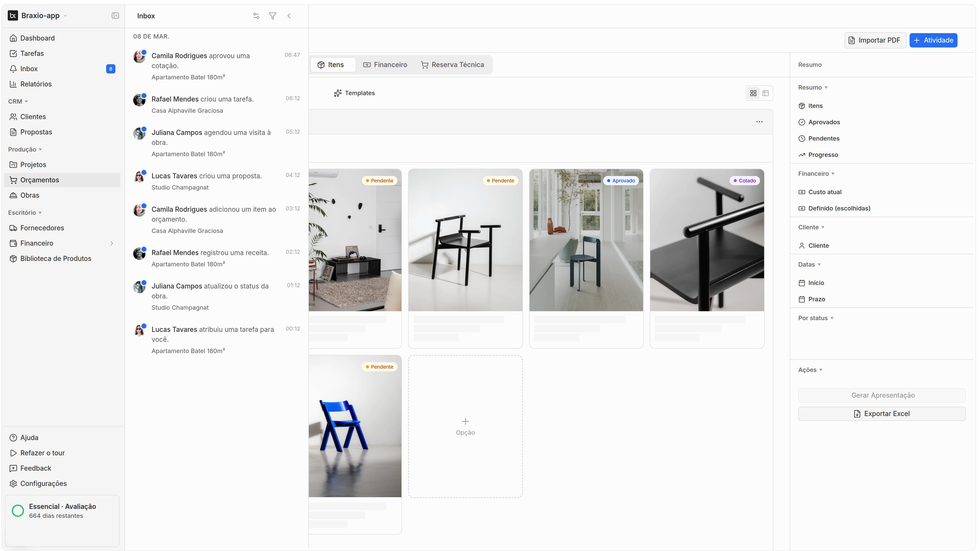The height and width of the screenshot is (551, 980).
Task: Switch to grid card view
Action: pyautogui.click(x=753, y=93)
